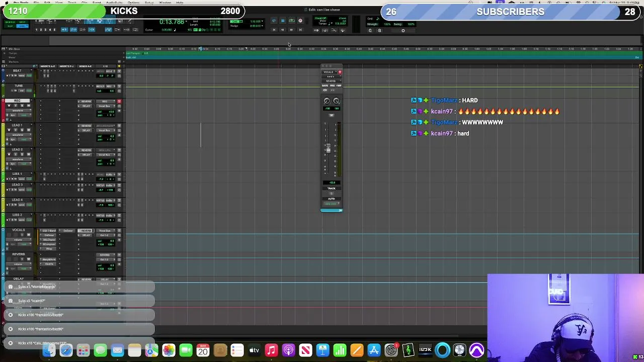The height and width of the screenshot is (362, 644).
Task: Open the F6-RTA insert on REVERB track
Action: pyautogui.click(x=48, y=264)
